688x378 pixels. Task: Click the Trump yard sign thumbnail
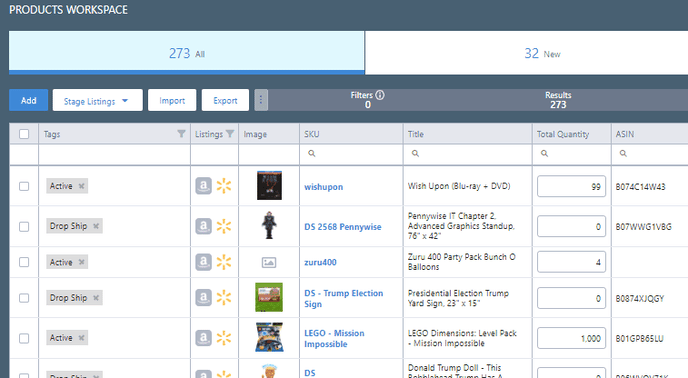click(x=269, y=297)
